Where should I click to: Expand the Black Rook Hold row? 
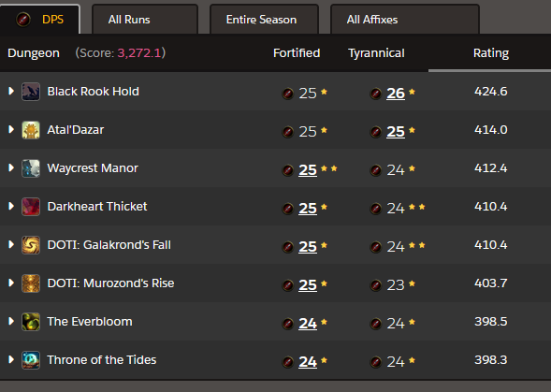(x=11, y=91)
